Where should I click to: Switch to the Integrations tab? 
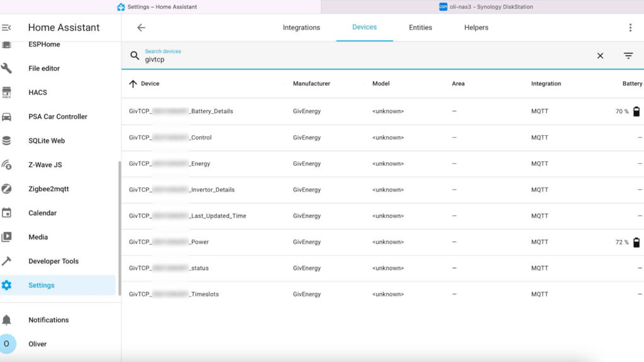301,28
